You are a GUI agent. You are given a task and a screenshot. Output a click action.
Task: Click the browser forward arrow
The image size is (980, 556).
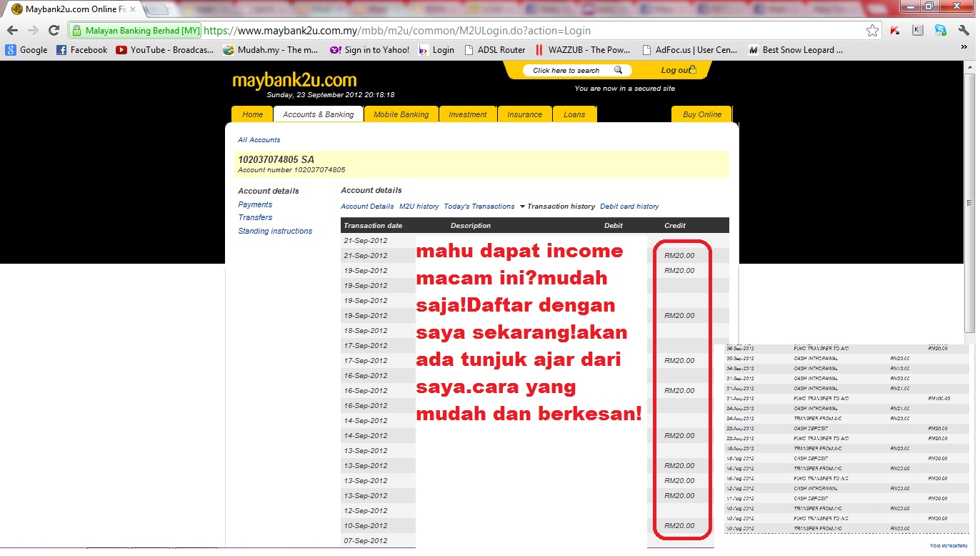33,31
